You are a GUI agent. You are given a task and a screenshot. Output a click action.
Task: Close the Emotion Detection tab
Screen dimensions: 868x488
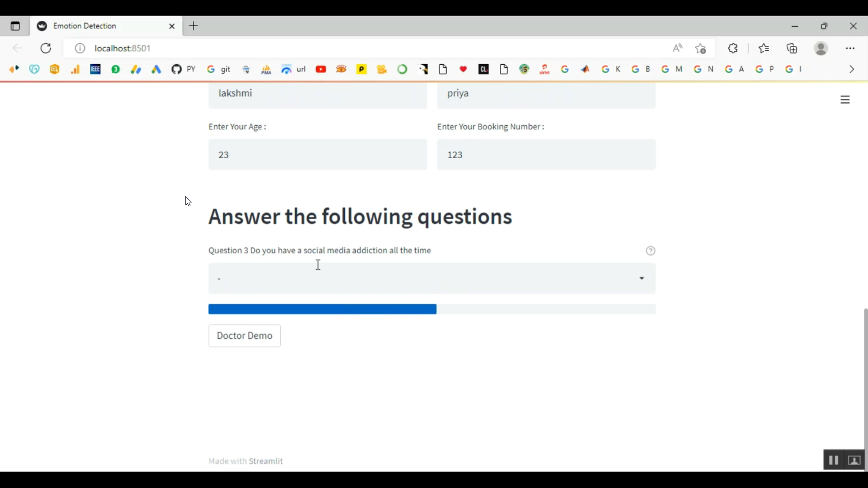point(172,26)
